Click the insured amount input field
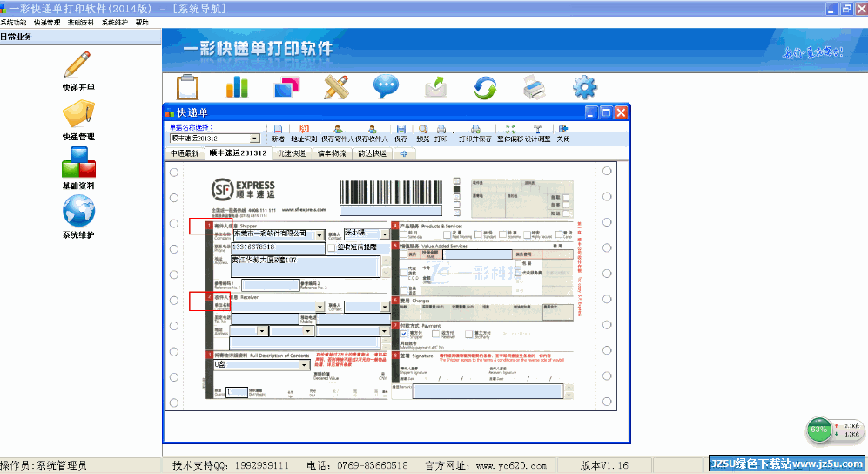This screenshot has width=868, height=474. tap(476, 254)
